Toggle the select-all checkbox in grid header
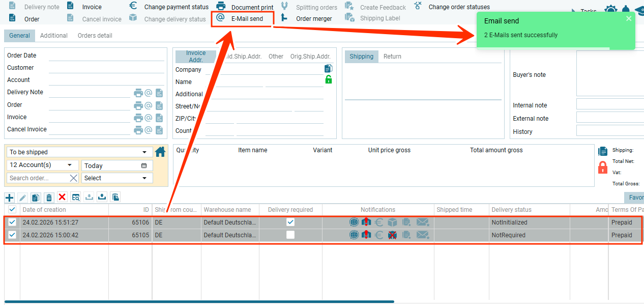644x305 pixels. 12,209
